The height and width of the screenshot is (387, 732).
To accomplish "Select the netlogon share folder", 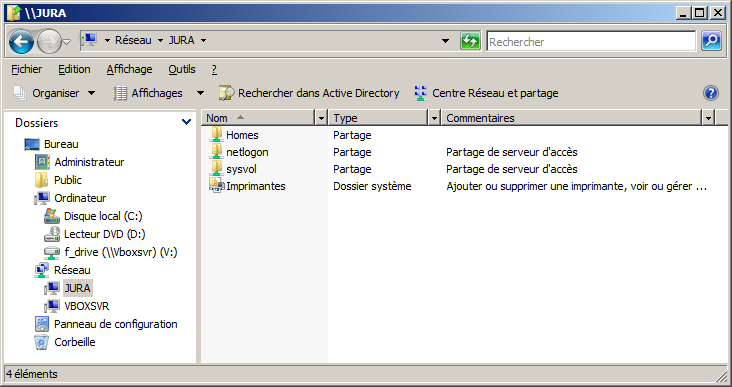I will click(247, 152).
